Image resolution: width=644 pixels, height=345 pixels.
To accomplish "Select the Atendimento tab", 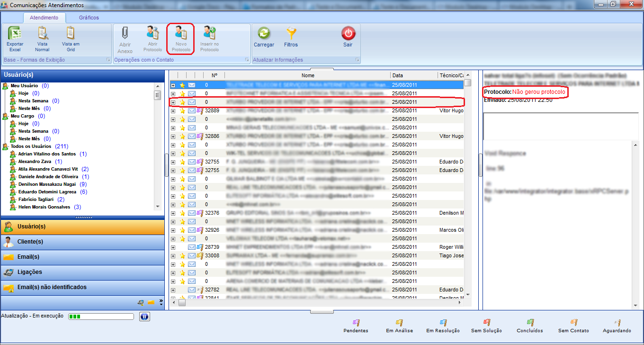I will tap(44, 18).
